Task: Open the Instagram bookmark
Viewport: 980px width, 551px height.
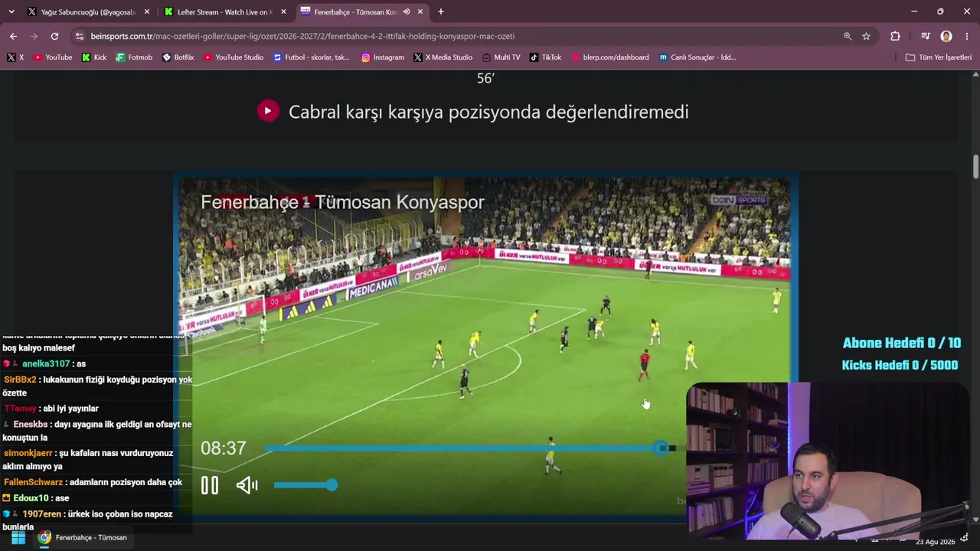Action: click(383, 57)
